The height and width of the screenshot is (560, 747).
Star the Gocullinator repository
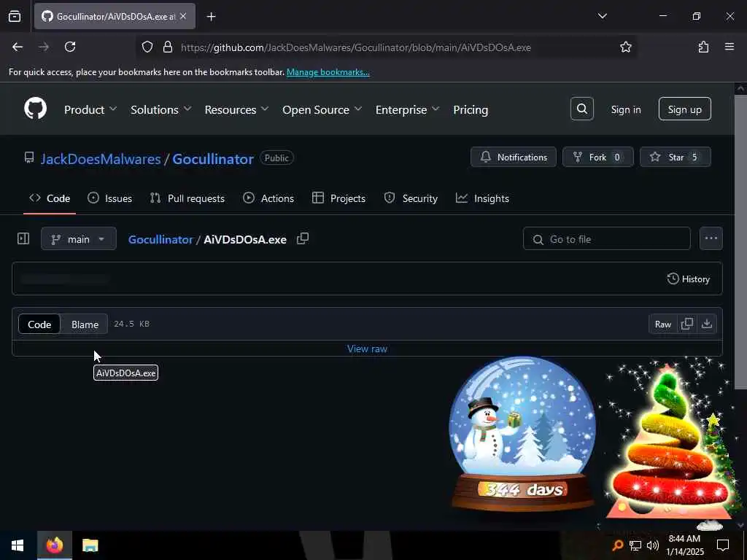pos(675,157)
